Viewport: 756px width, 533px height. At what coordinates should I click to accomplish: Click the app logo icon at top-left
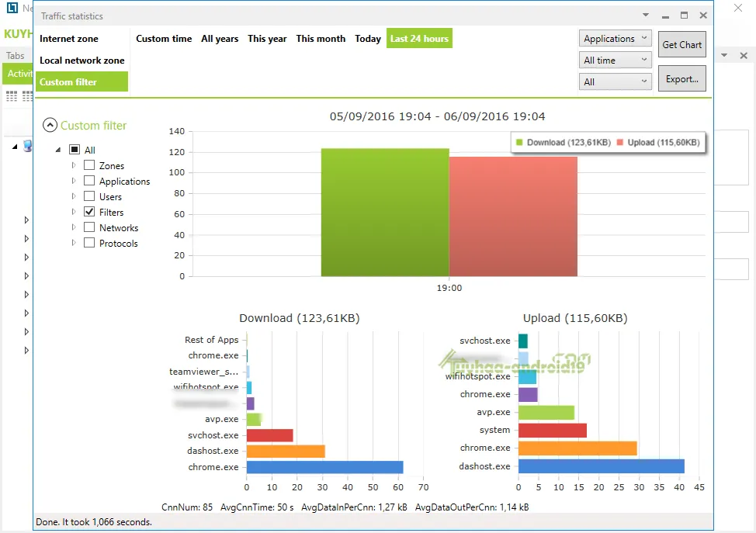pos(12,9)
